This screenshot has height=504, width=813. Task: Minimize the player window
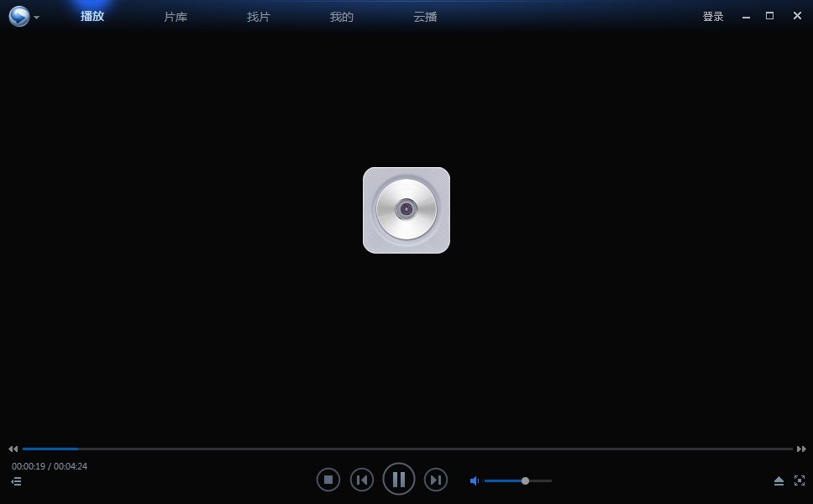[x=746, y=17]
